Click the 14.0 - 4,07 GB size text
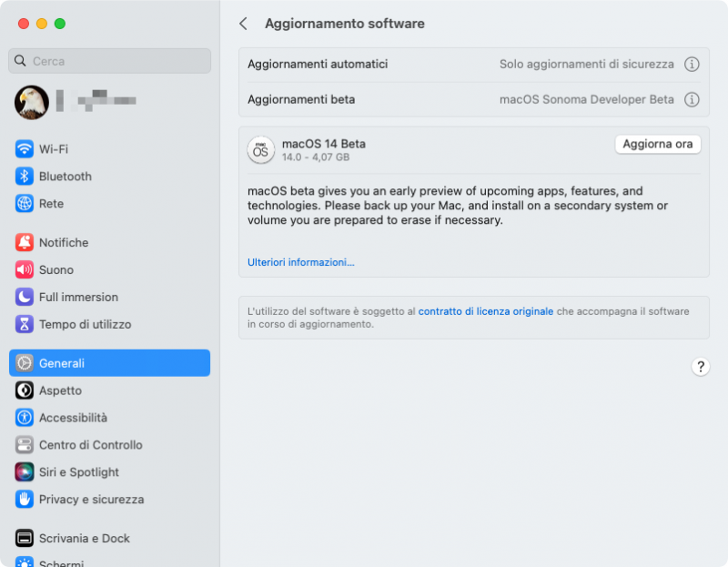Screen dimensions: 728x567 click(x=316, y=157)
